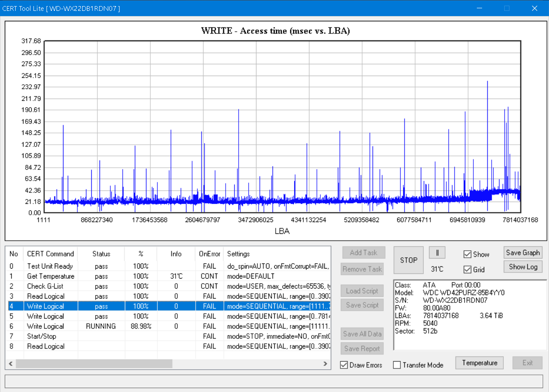Click the Status column header
This screenshot has width=549, height=392.
[x=101, y=254]
